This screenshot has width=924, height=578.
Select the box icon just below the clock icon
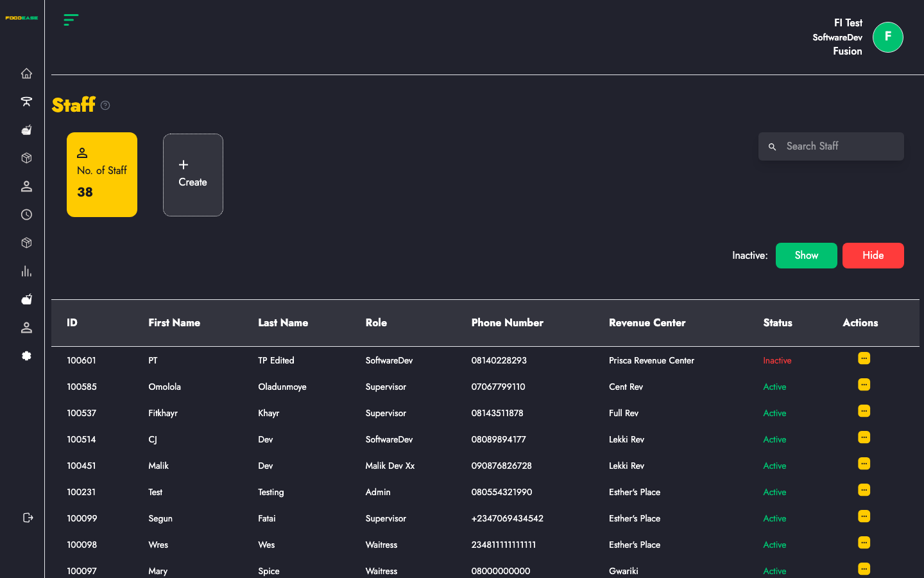26,243
